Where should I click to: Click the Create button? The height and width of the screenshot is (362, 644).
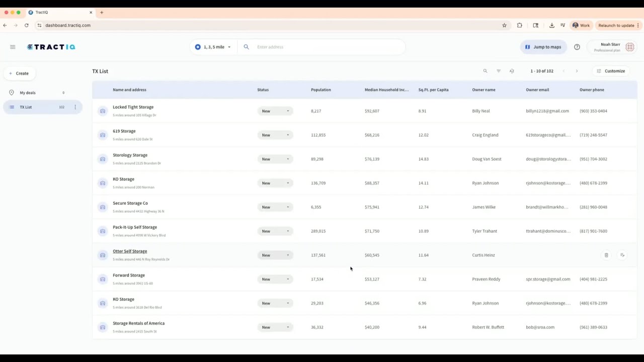19,73
